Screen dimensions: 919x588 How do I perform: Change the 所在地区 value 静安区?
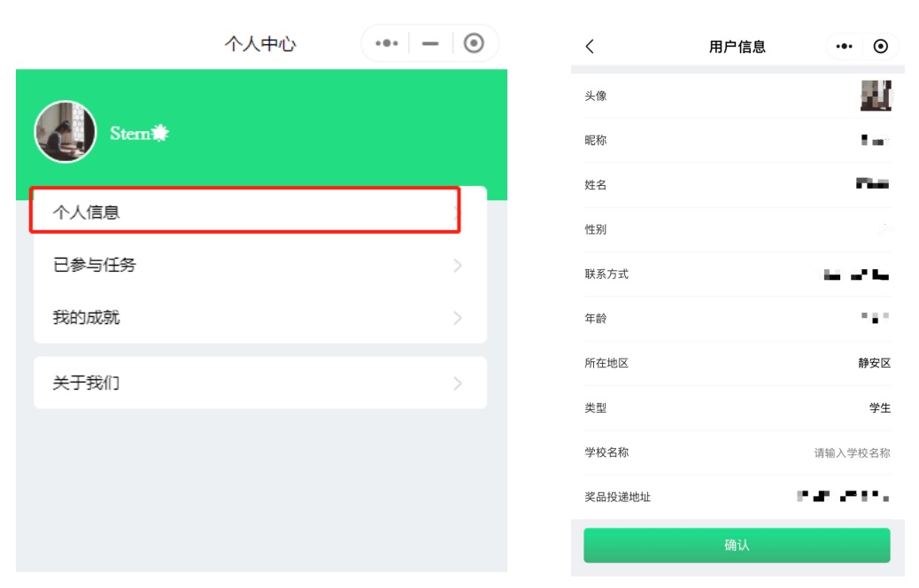pyautogui.click(x=875, y=363)
